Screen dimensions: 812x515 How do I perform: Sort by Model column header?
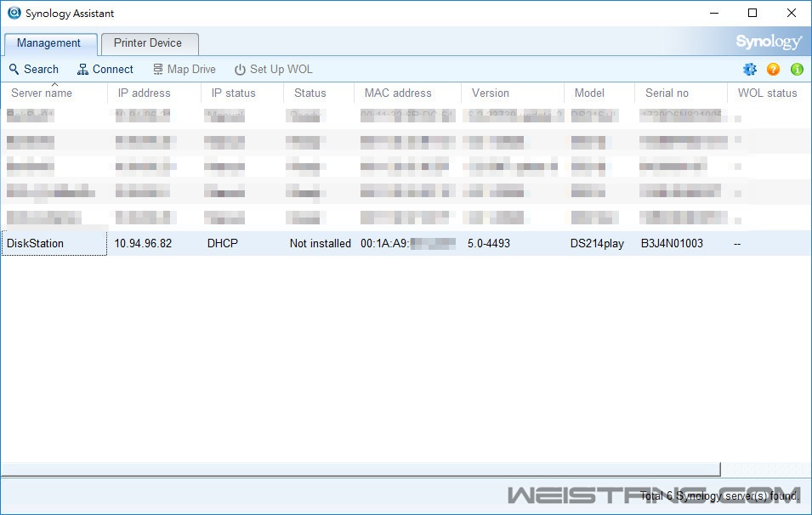click(589, 93)
